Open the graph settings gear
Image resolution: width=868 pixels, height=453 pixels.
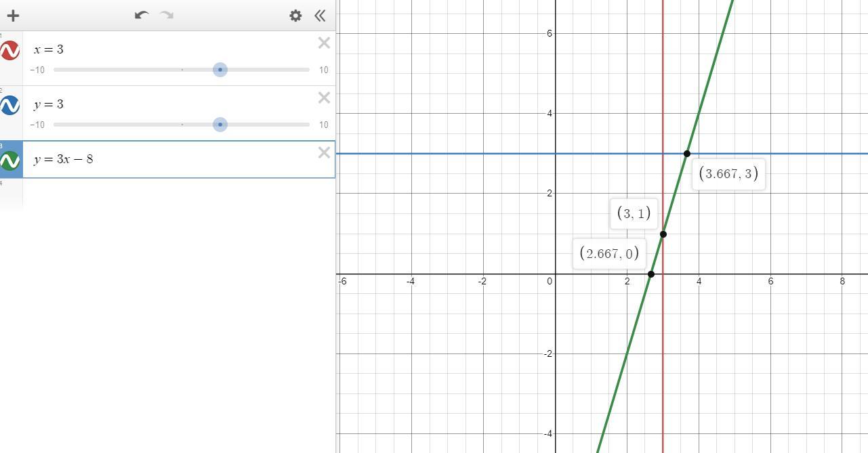(295, 15)
